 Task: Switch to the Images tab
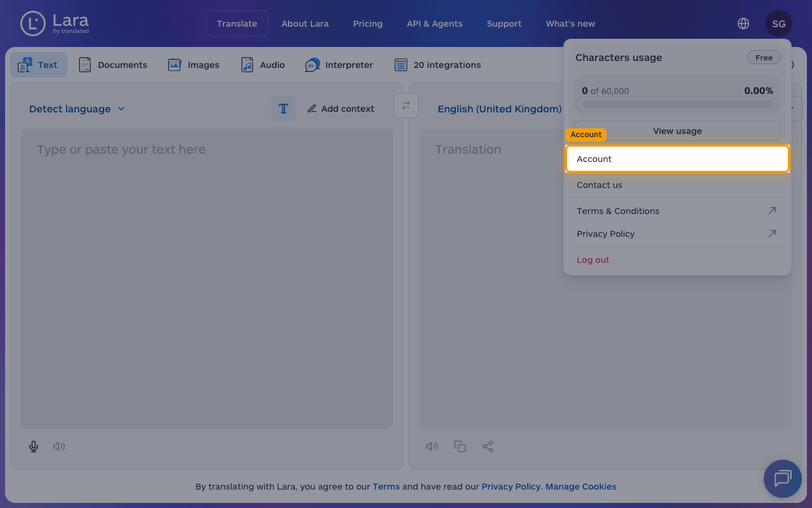point(193,65)
